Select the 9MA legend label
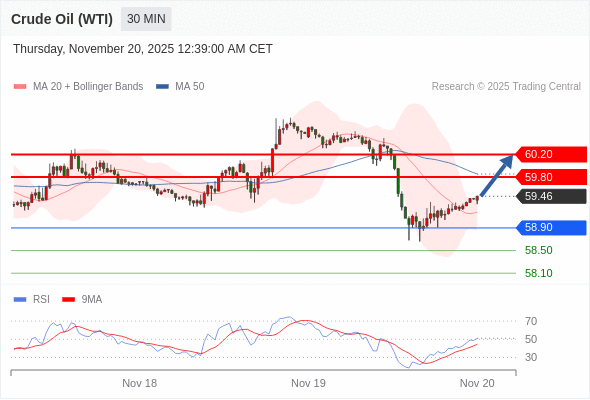The width and height of the screenshot is (590, 400). click(x=92, y=300)
